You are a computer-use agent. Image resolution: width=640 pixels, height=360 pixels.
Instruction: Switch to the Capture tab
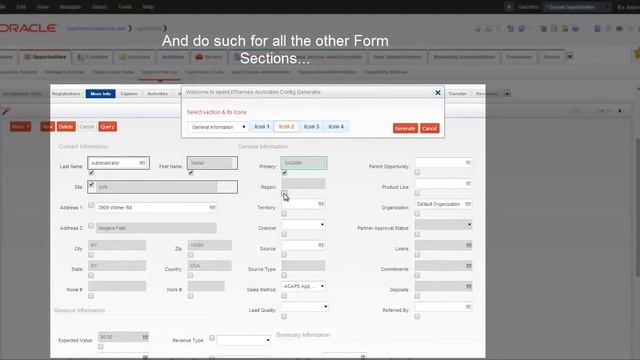click(x=129, y=93)
